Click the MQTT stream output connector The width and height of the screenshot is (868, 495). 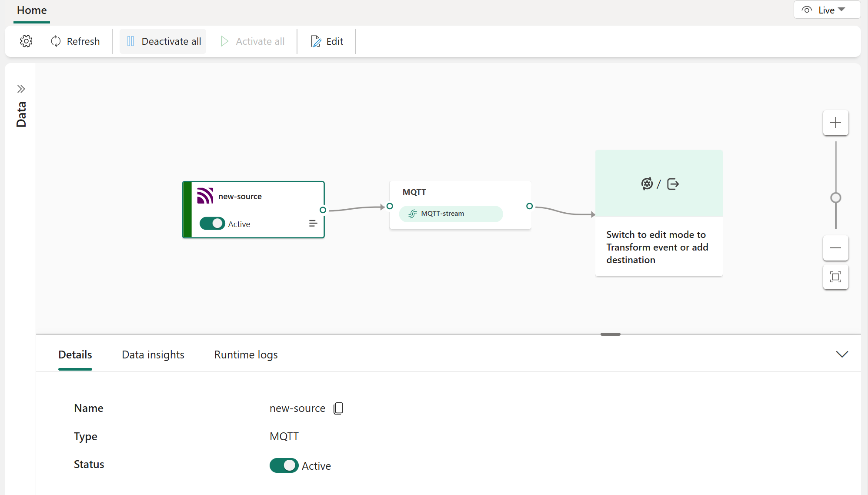(x=529, y=206)
